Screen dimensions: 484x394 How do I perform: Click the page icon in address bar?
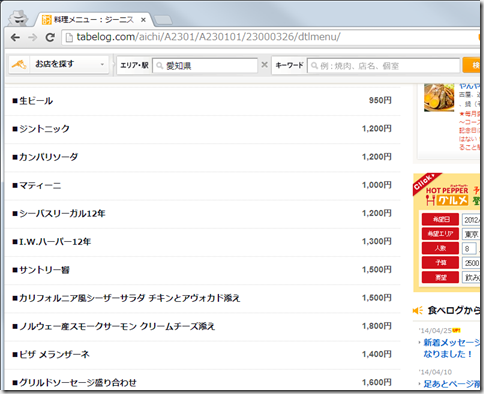(x=69, y=38)
